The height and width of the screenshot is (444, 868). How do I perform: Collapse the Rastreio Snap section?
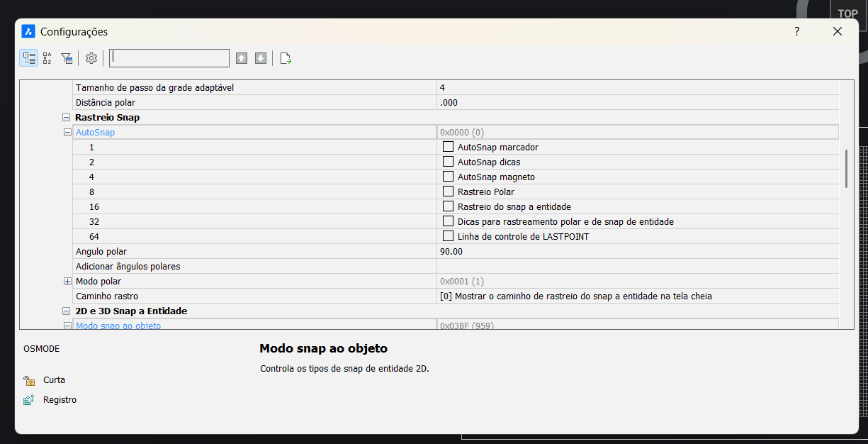click(67, 117)
